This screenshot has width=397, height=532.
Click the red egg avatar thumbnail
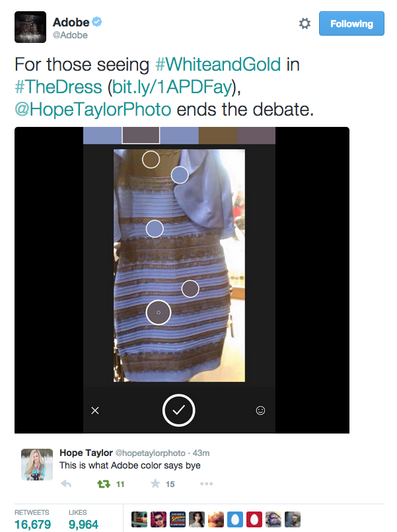[x=254, y=519]
